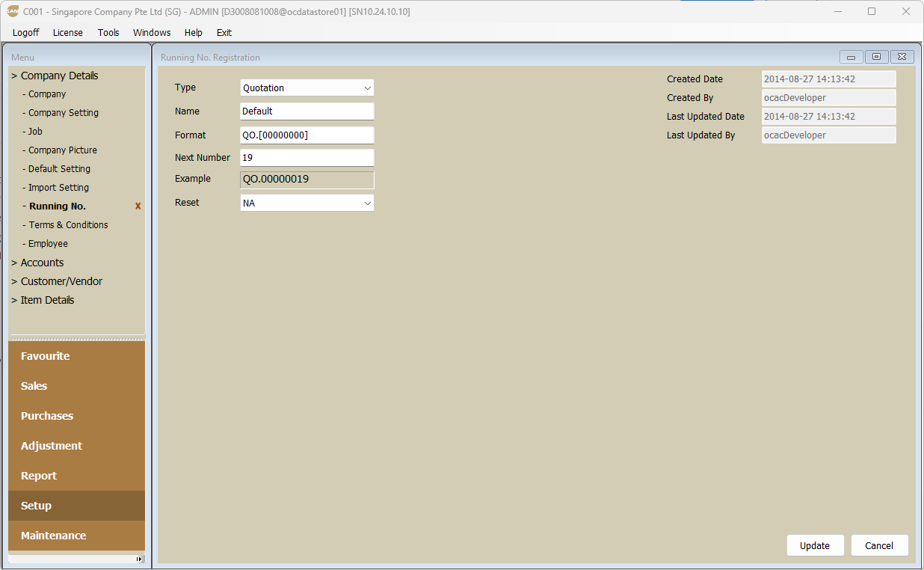924x570 pixels.
Task: Minimize the Running No. Registration inner window
Action: [x=851, y=57]
